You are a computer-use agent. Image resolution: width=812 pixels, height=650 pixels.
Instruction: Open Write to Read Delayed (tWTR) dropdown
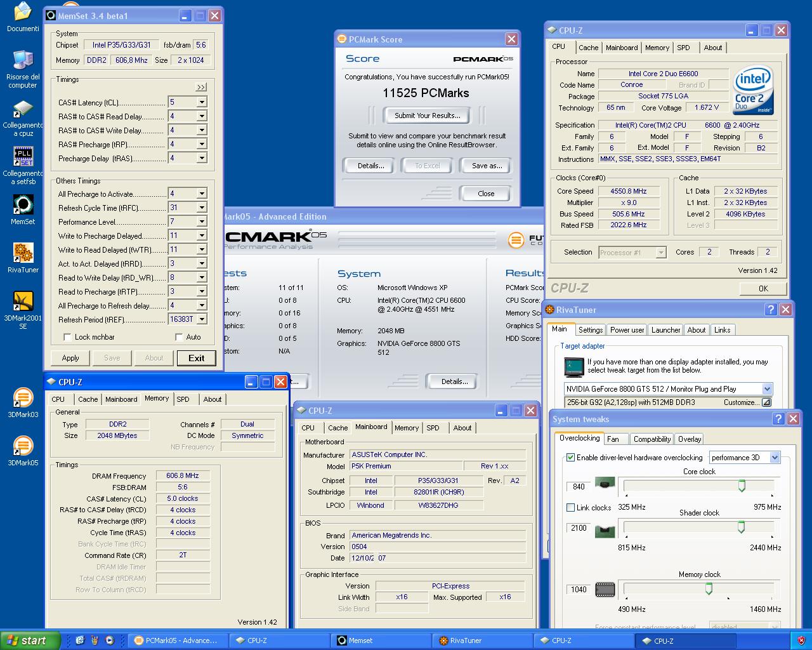202,249
